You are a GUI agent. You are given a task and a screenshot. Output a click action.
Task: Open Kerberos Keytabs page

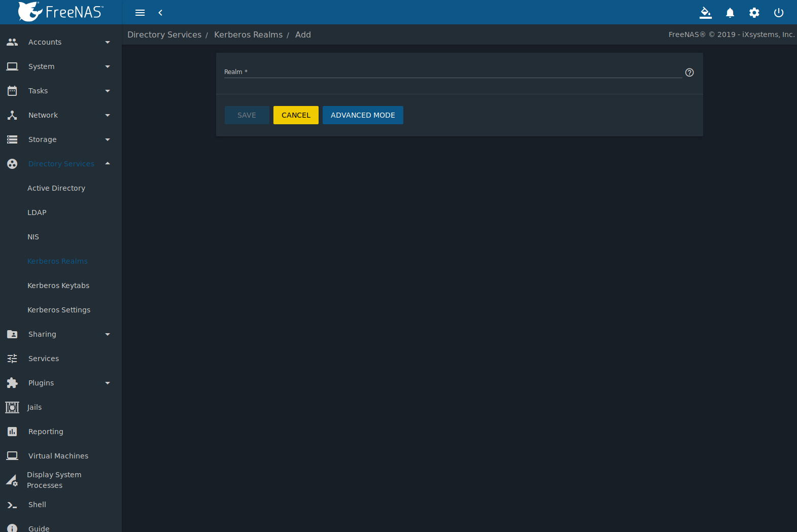point(58,286)
